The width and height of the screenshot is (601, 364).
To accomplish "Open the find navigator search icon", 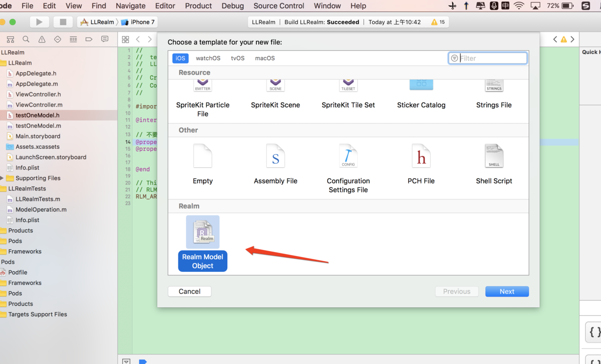I will [26, 39].
